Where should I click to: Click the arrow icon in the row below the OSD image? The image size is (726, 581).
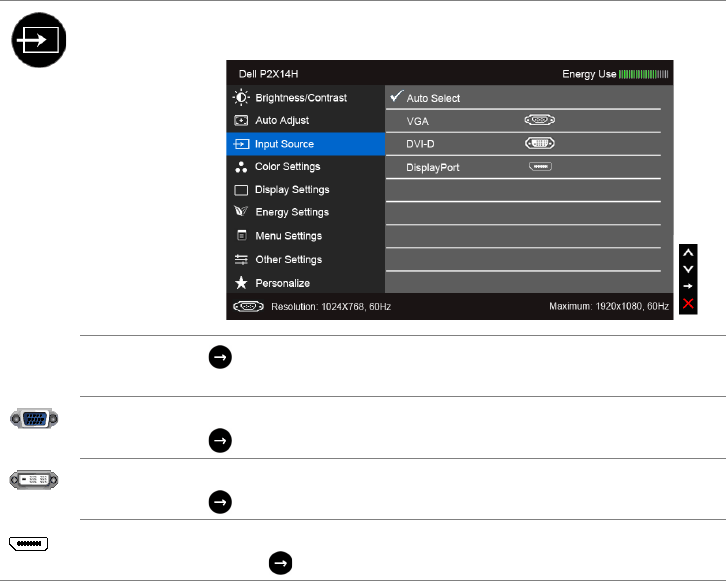(x=220, y=357)
